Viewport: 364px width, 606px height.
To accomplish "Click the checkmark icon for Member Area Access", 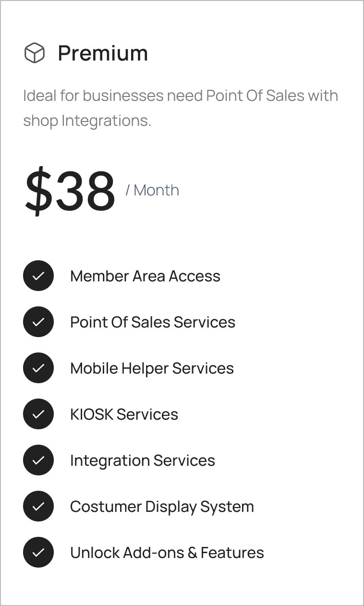I will click(38, 276).
